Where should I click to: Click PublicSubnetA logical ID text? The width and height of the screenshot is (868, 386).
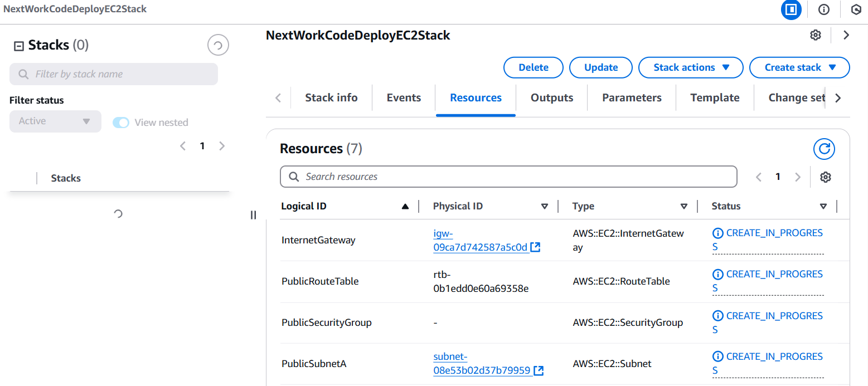[314, 364]
